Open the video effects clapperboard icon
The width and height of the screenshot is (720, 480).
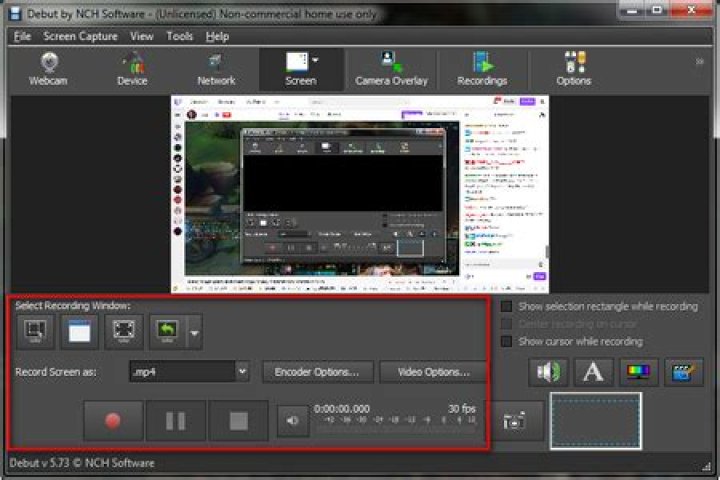pyautogui.click(x=684, y=372)
